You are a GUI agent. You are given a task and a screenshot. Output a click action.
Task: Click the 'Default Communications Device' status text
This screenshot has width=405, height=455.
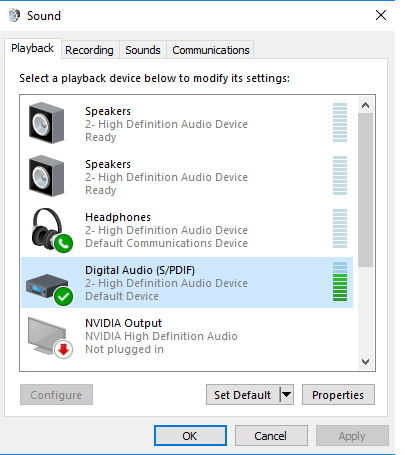pos(166,243)
